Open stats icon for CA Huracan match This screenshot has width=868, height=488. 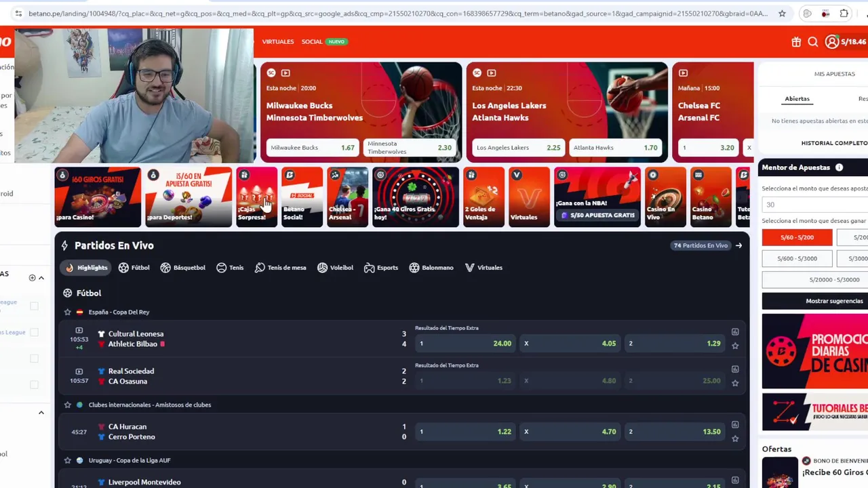click(735, 425)
